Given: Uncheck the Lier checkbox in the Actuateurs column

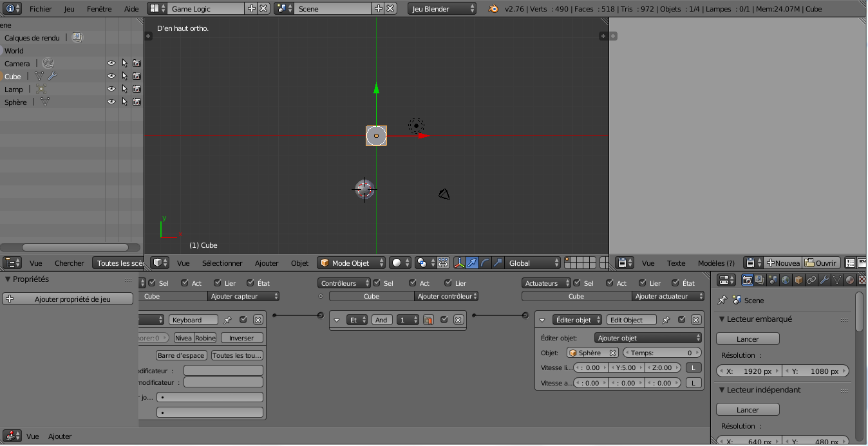Looking at the screenshot, I should (643, 283).
